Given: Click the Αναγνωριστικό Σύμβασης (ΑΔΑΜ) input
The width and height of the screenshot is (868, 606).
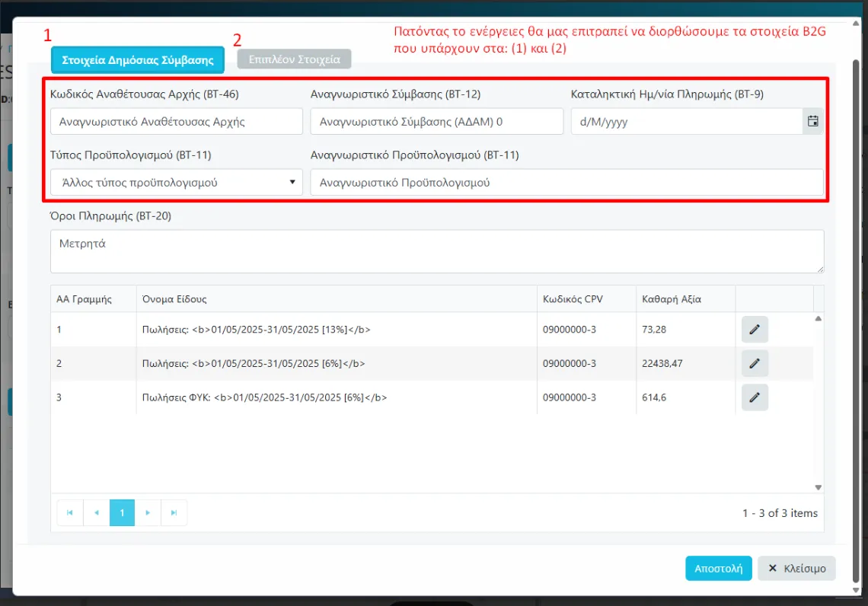Looking at the screenshot, I should point(436,122).
